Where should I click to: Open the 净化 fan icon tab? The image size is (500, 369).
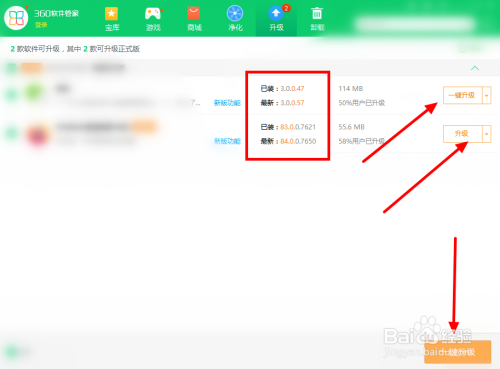pos(235,19)
